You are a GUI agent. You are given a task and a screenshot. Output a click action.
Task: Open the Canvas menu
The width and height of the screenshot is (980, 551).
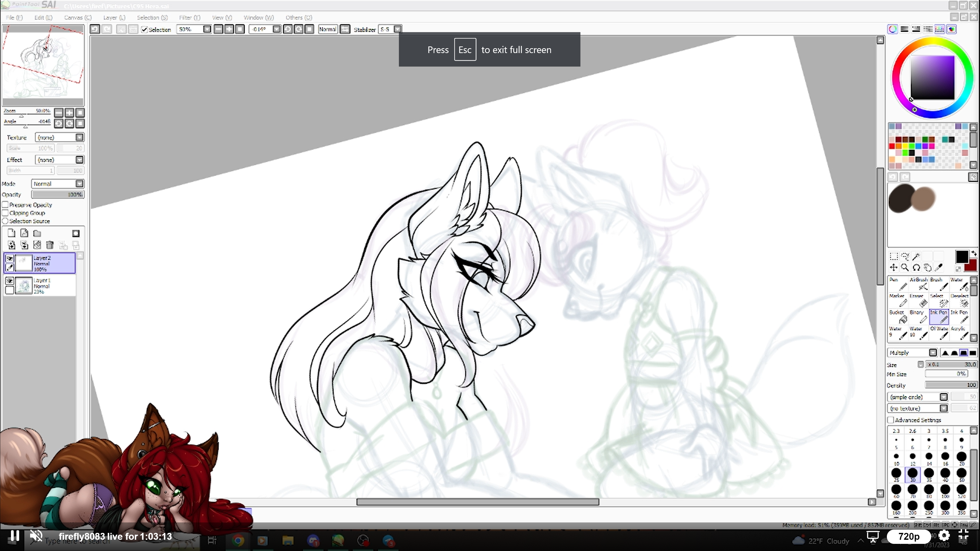(x=78, y=18)
